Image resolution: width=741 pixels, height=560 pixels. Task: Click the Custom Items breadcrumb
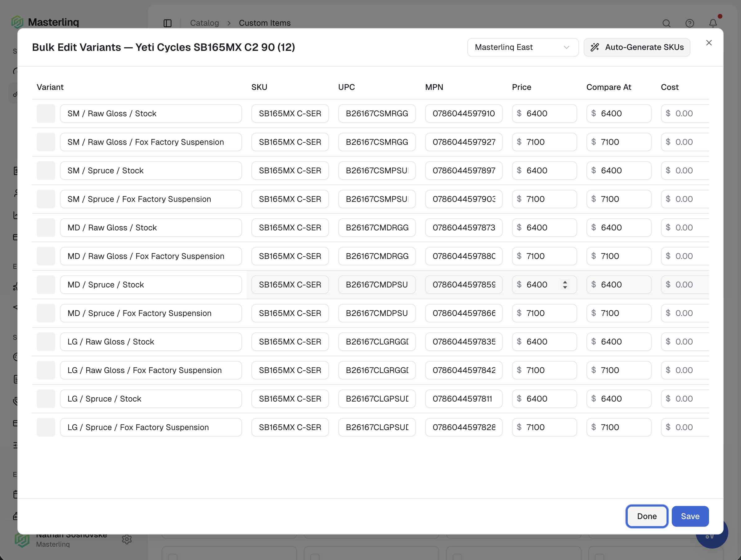pos(265,23)
